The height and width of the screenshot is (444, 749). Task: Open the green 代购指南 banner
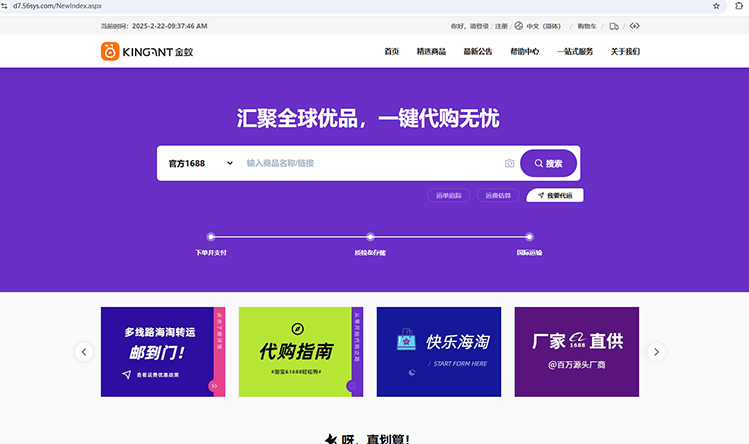(297, 351)
